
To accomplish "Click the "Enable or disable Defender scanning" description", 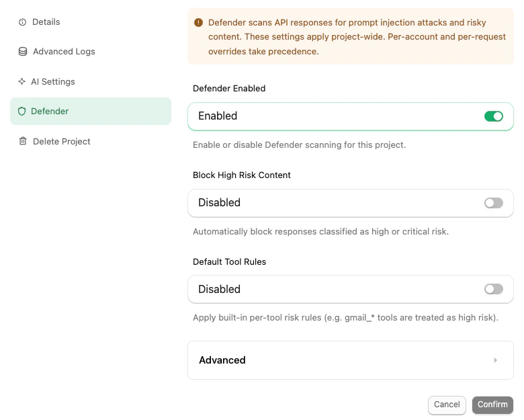I will pyautogui.click(x=300, y=144).
